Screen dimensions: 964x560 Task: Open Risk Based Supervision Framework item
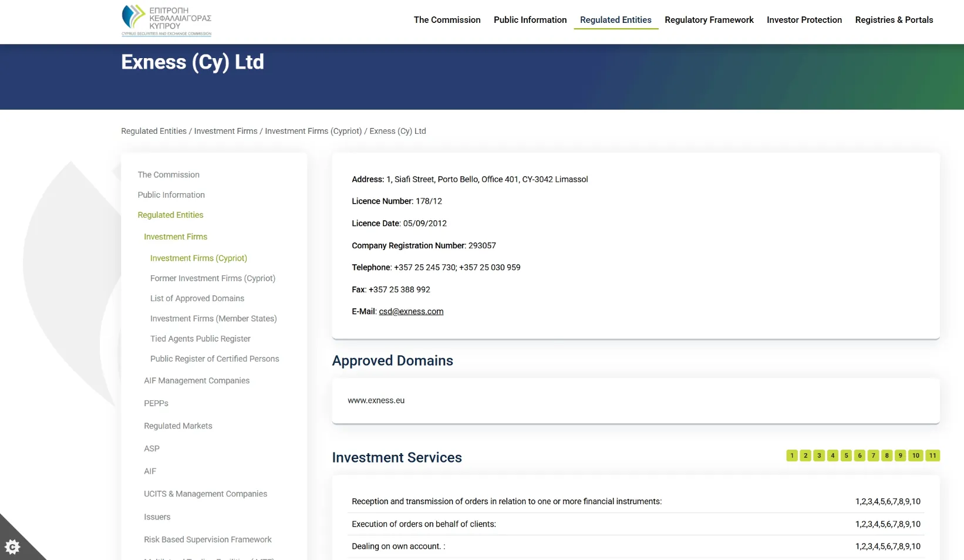(208, 539)
